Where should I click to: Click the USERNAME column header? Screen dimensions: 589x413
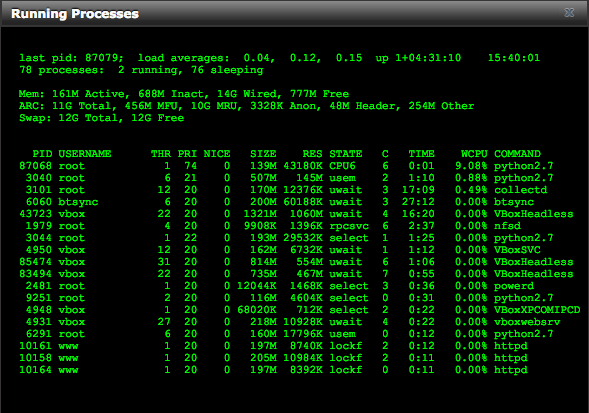pyautogui.click(x=85, y=154)
